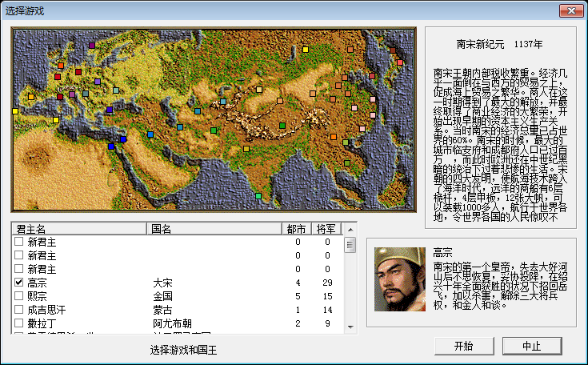Check the 撒拉丁 ruler box
Image resolution: width=588 pixels, height=365 pixels.
[x=18, y=323]
